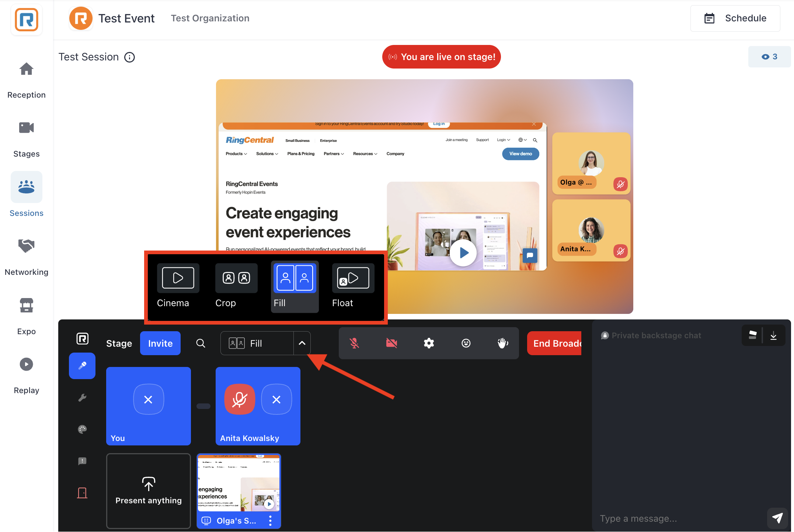Viewport: 794px width, 532px height.
Task: Click the Test Event title
Action: click(x=126, y=18)
